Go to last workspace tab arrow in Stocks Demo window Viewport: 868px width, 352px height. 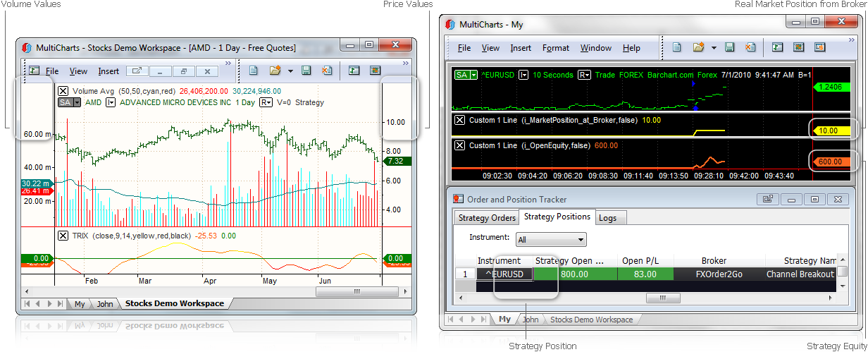pyautogui.click(x=59, y=303)
